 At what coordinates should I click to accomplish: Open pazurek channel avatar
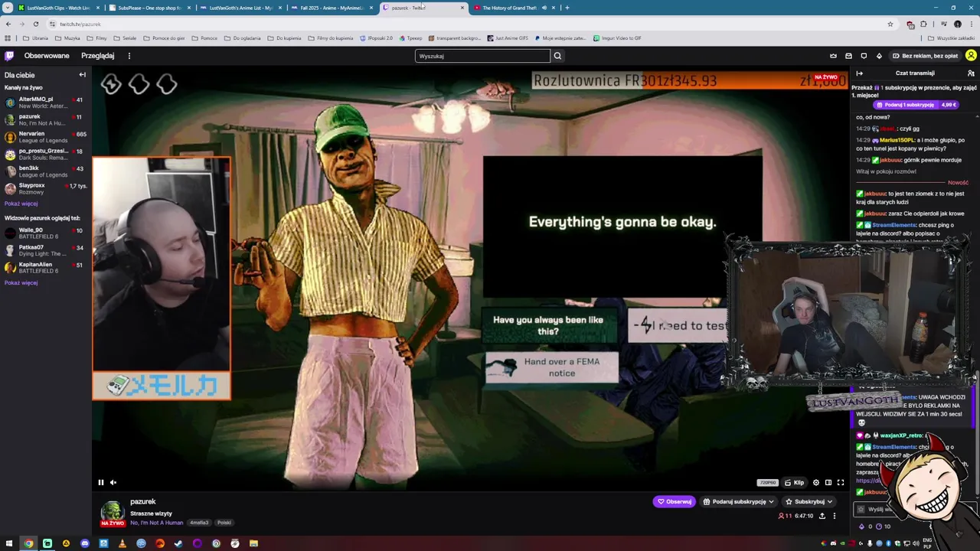(113, 511)
